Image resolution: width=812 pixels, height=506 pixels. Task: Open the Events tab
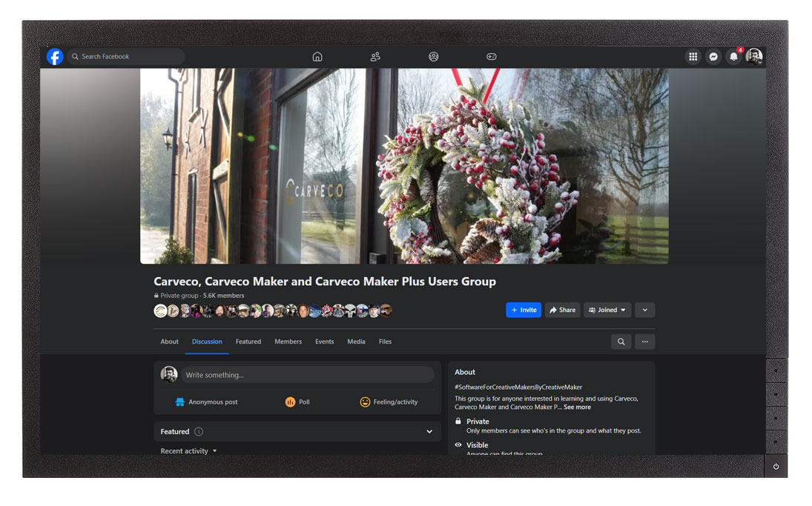point(325,342)
